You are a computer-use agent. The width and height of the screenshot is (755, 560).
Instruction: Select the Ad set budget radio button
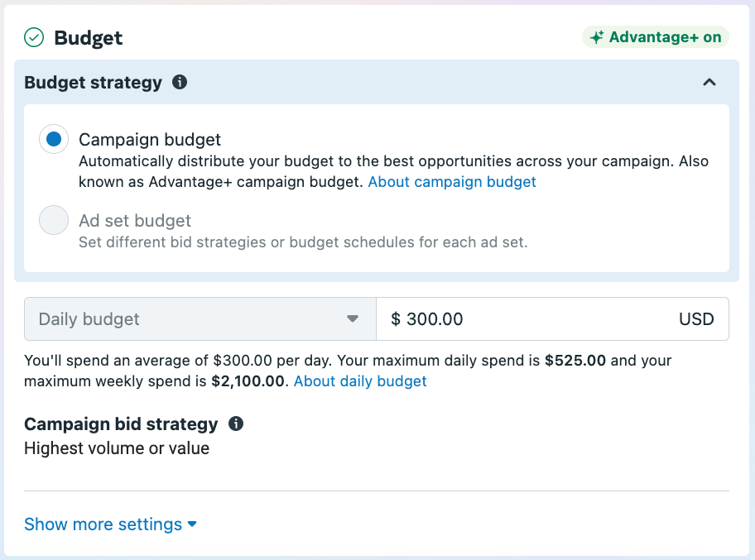click(x=54, y=220)
